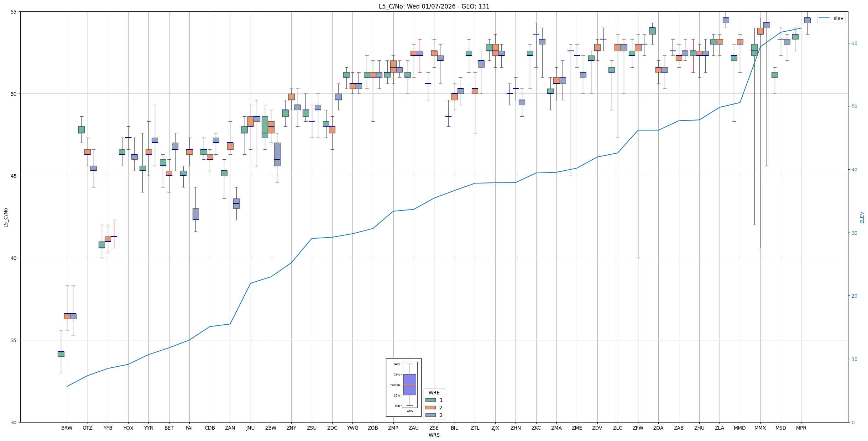Screen dimensions: 868x441
Task: Click the ZNY station axis label
Action: click(x=291, y=428)
